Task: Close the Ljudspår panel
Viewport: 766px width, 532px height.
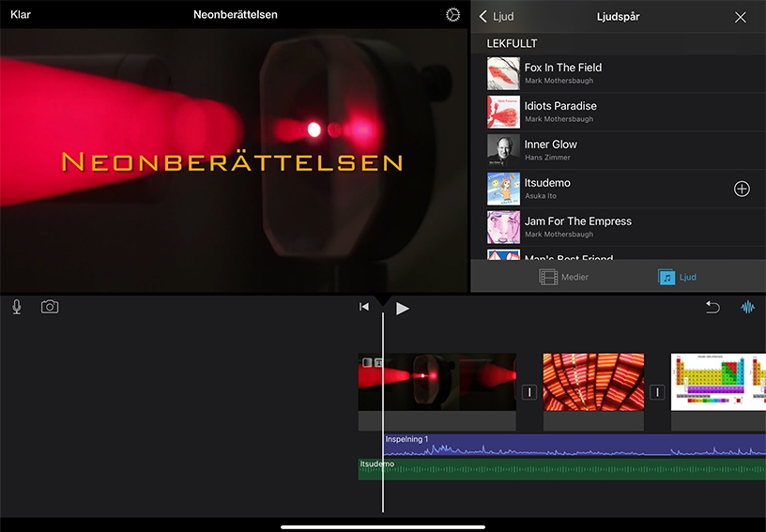Action: click(x=740, y=17)
